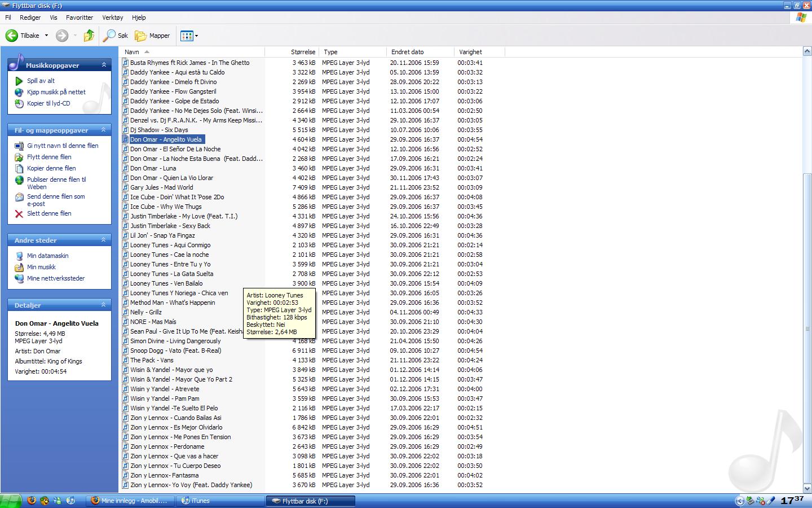812x508 pixels.
Task: Switch to iTunes taskbar button
Action: tap(220, 501)
